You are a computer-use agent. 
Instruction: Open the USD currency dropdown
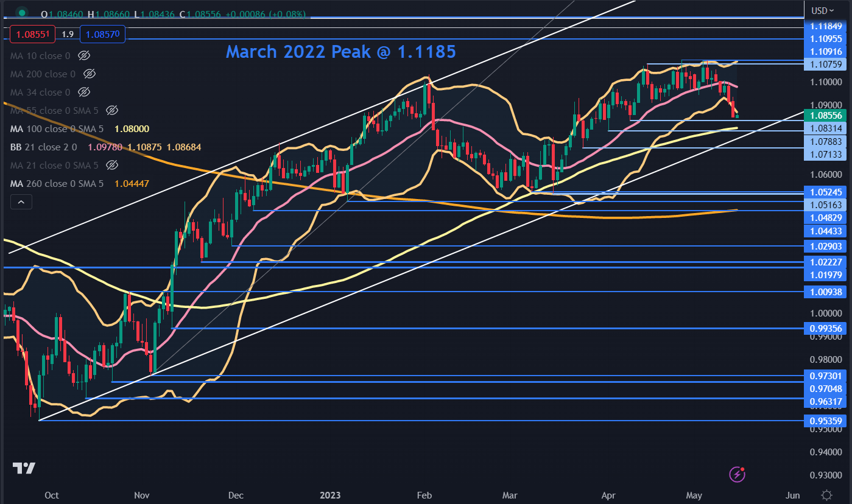tap(823, 10)
